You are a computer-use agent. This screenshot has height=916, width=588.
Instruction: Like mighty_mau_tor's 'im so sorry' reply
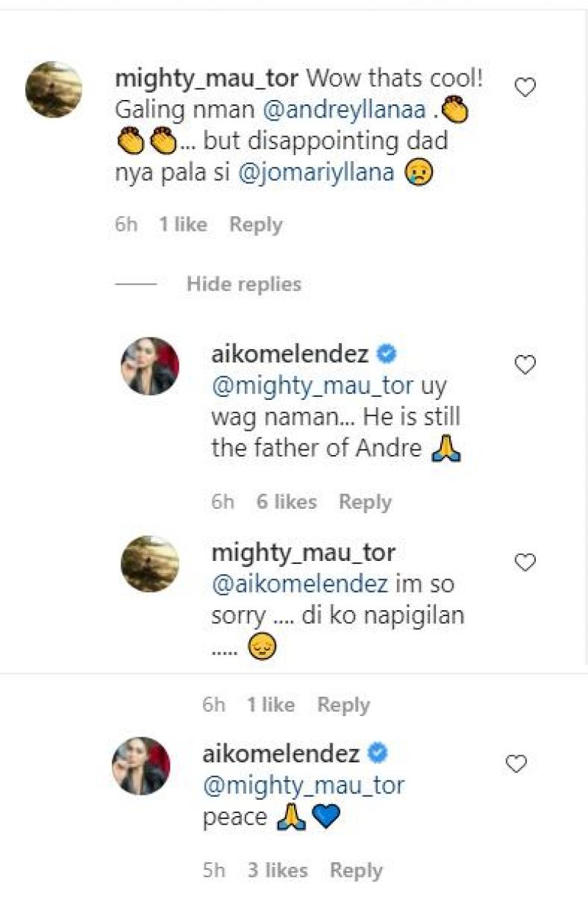pyautogui.click(x=525, y=562)
